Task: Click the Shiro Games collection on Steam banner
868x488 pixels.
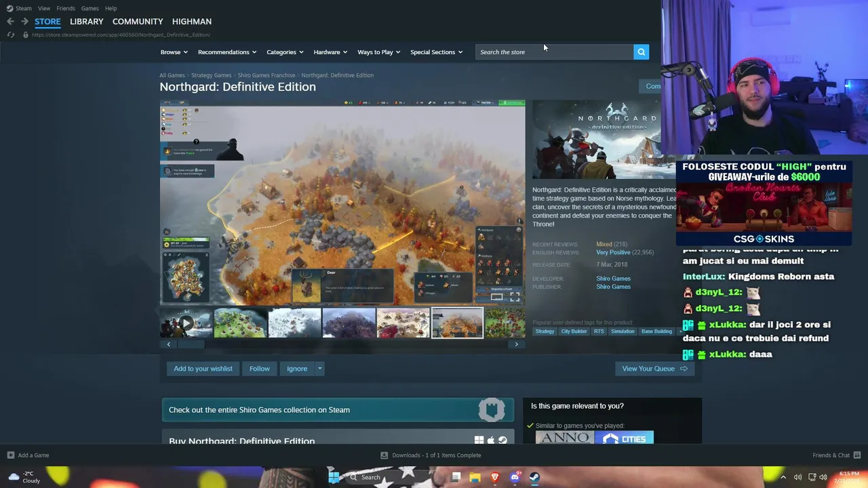Action: click(x=338, y=410)
